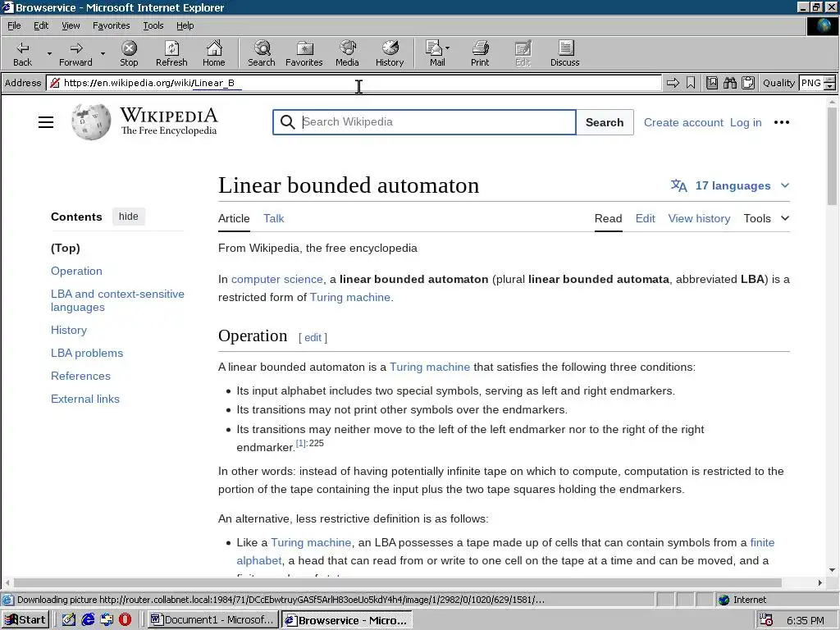840x630 pixels.
Task: Click the horizontal scrollbar right arrow
Action: click(819, 582)
